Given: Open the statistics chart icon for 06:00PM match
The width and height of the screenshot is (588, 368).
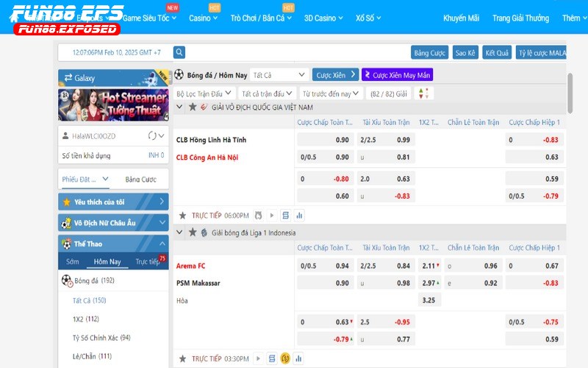Looking at the screenshot, I should pos(299,215).
